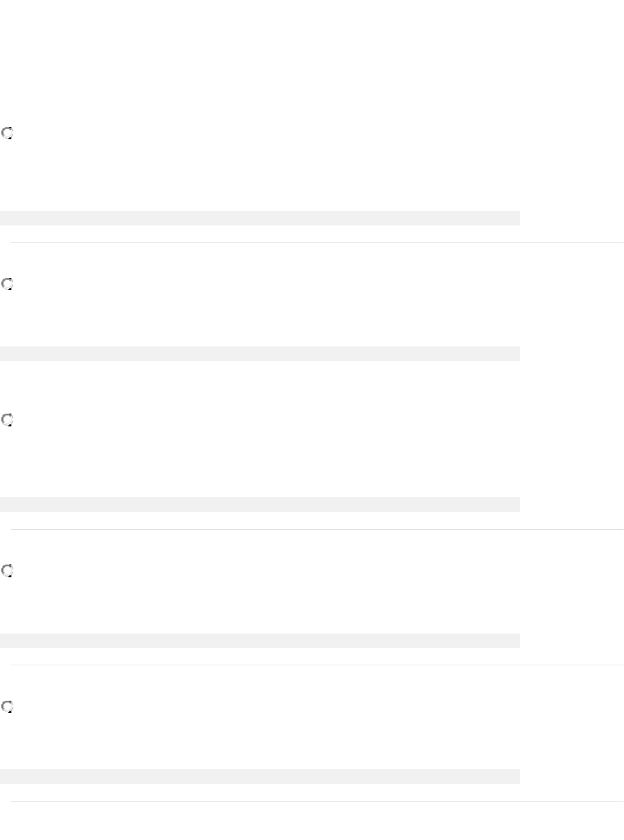Choose the third radio button option
Screen dimensions: 624x840
tap(7, 420)
